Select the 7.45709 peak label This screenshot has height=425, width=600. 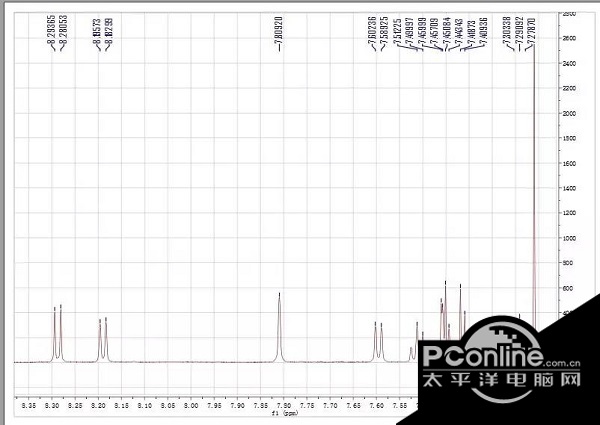coord(434,32)
